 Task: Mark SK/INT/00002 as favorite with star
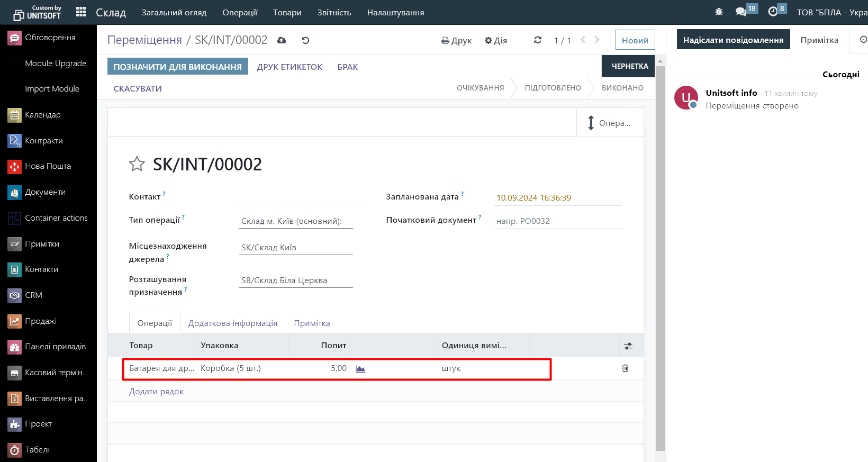(x=137, y=164)
